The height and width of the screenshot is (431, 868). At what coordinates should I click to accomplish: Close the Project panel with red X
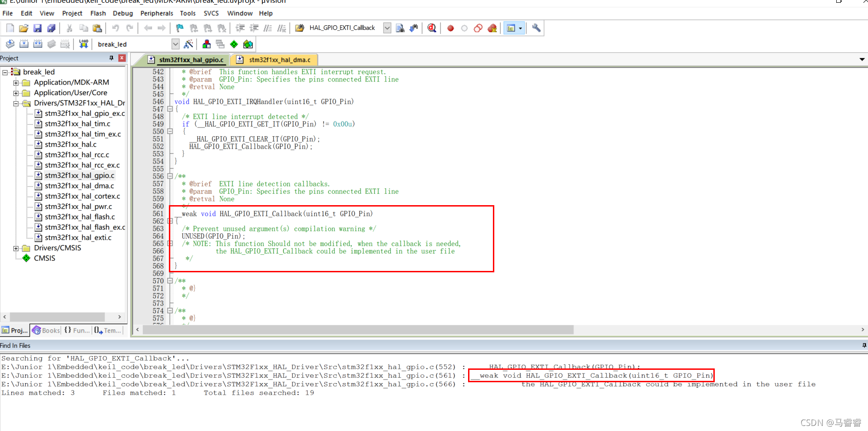pyautogui.click(x=122, y=58)
